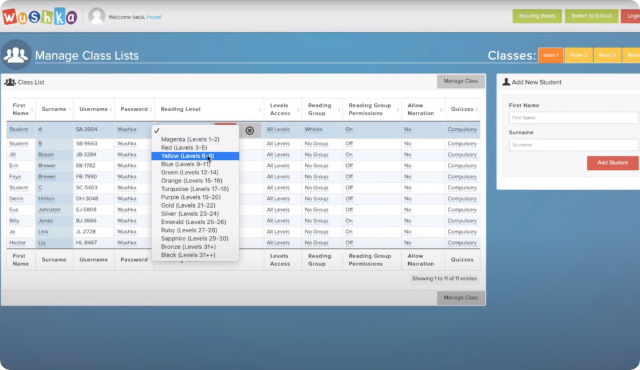Click the Add New Student person icon
The width and height of the screenshot is (640, 370).
click(x=506, y=82)
